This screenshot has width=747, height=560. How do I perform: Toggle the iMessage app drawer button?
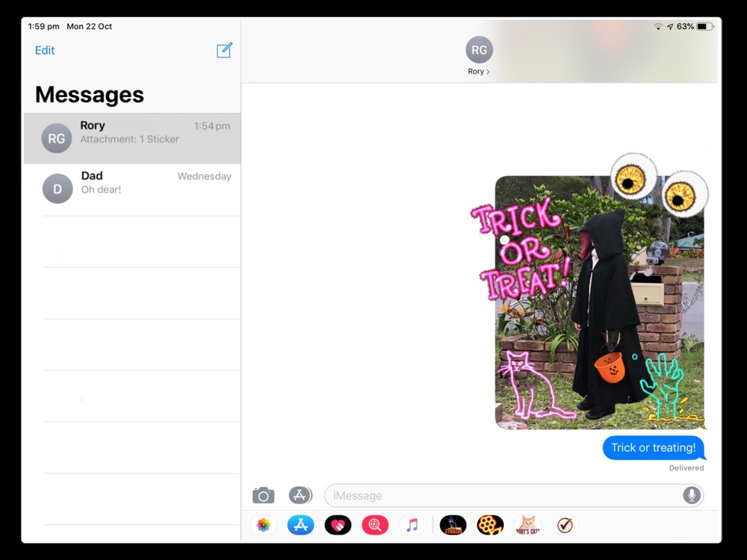pyautogui.click(x=300, y=495)
